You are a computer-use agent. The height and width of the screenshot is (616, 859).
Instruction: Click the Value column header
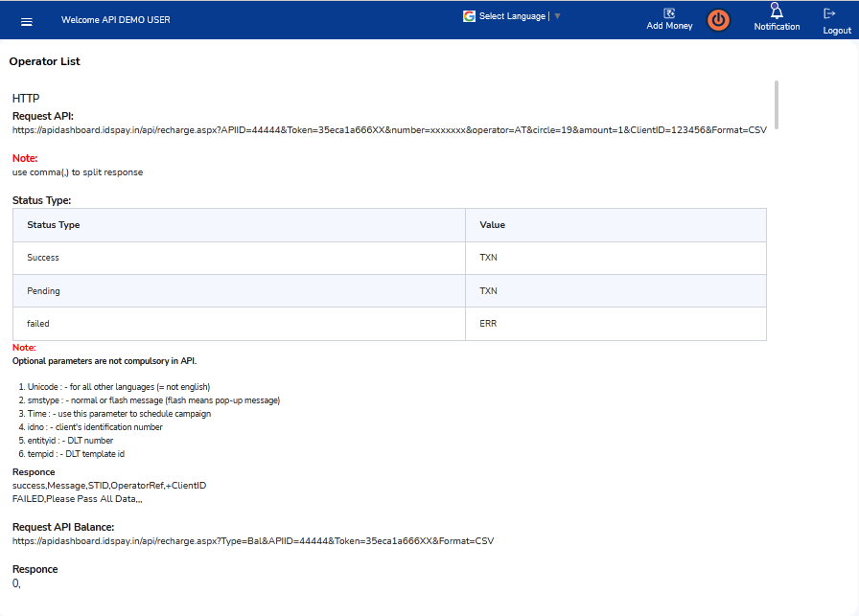tap(492, 225)
